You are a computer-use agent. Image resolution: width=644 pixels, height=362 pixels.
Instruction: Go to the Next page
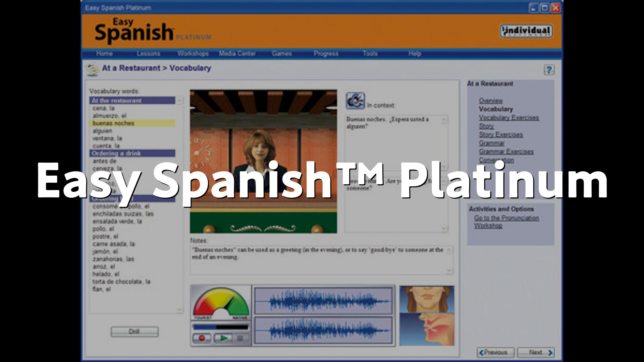pyautogui.click(x=536, y=352)
